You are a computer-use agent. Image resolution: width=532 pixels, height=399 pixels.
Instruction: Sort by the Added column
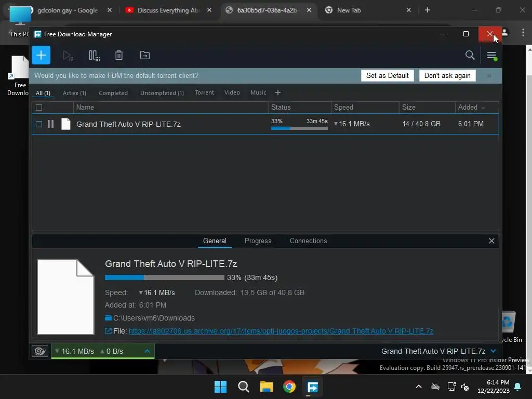471,107
